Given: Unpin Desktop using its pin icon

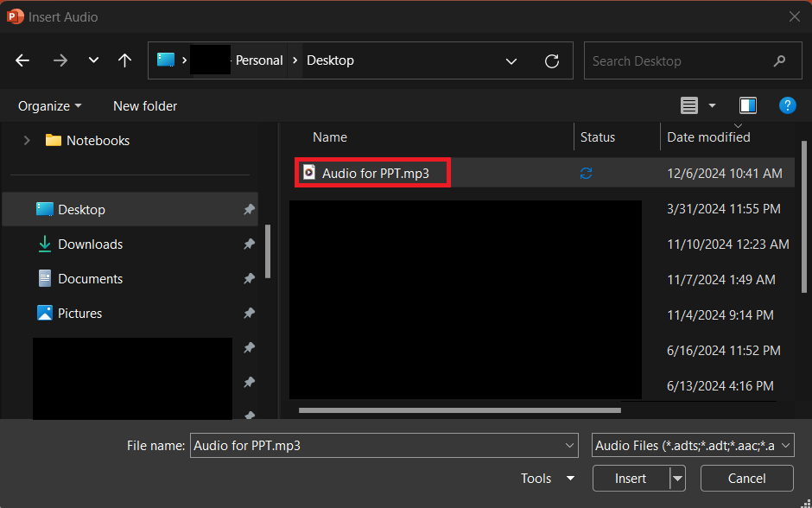Looking at the screenshot, I should pos(249,210).
